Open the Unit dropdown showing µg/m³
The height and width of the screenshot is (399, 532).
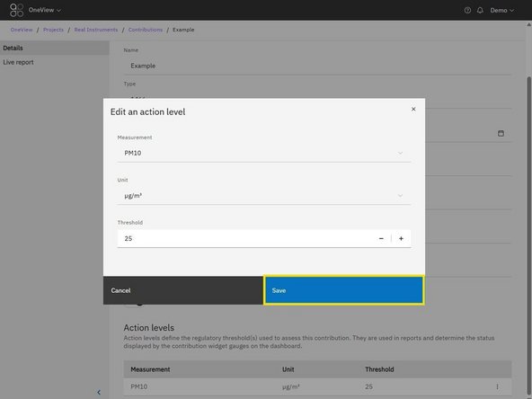(x=264, y=196)
